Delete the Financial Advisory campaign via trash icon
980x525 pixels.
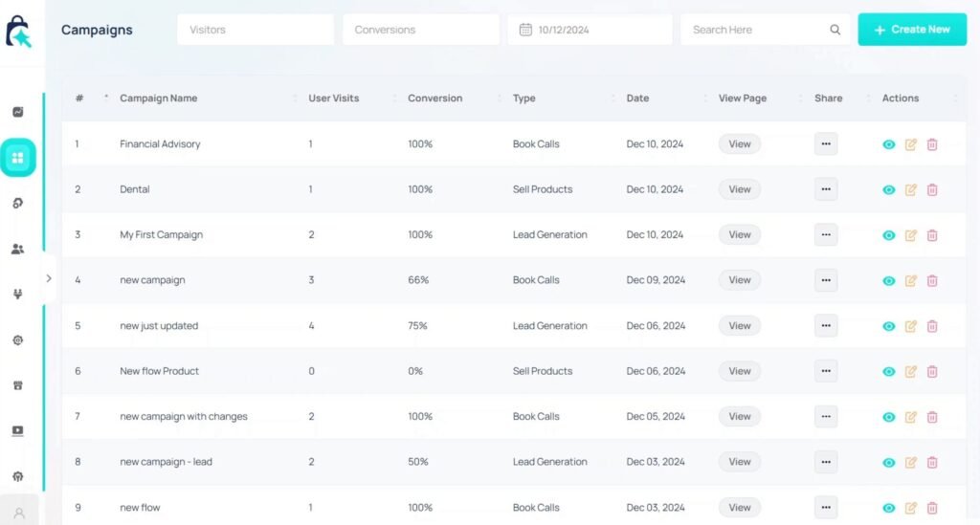click(x=932, y=144)
